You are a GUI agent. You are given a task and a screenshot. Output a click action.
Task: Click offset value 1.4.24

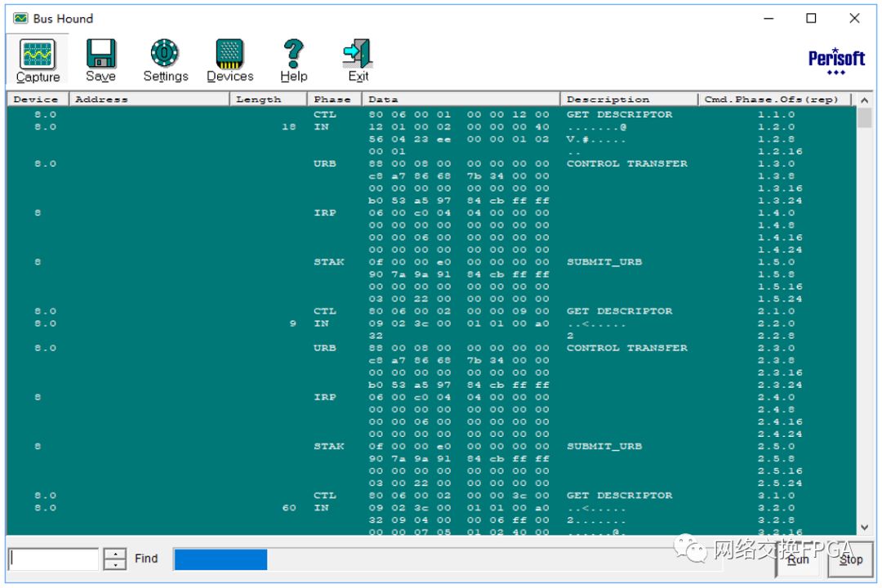(780, 250)
